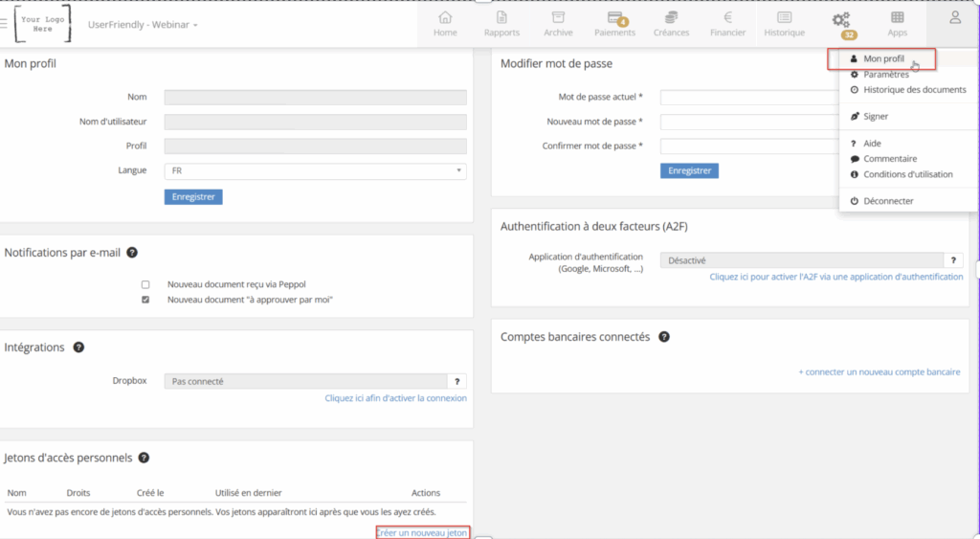
Task: Open the Historique section
Action: (784, 24)
